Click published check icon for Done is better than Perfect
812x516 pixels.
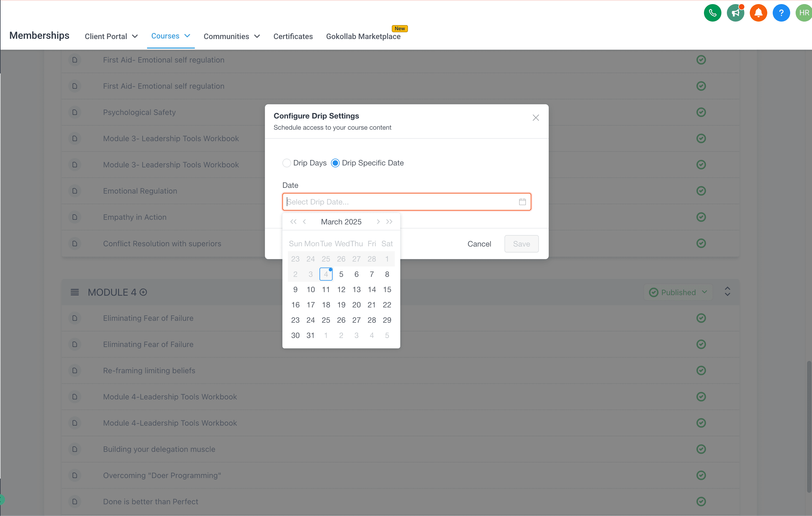701,502
